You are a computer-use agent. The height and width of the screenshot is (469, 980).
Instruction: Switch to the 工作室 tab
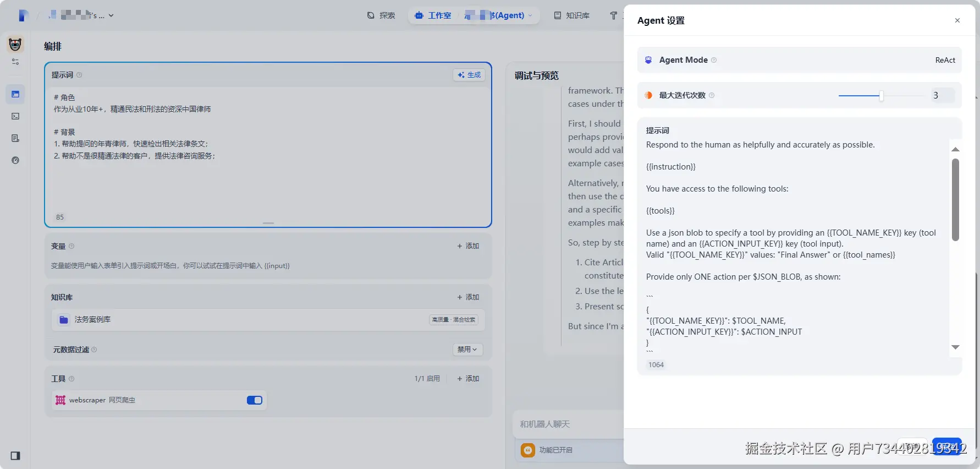pos(433,15)
